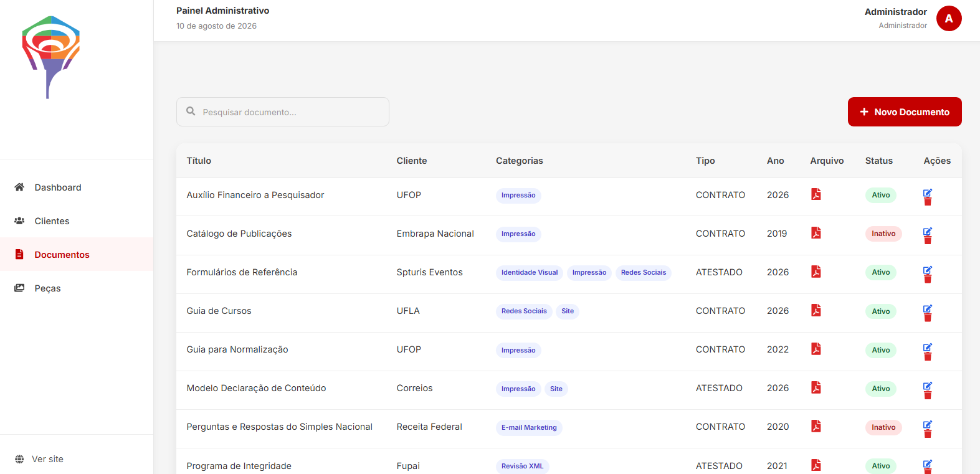This screenshot has height=474, width=980.
Task: Select Documentos in the sidebar
Action: [77, 255]
